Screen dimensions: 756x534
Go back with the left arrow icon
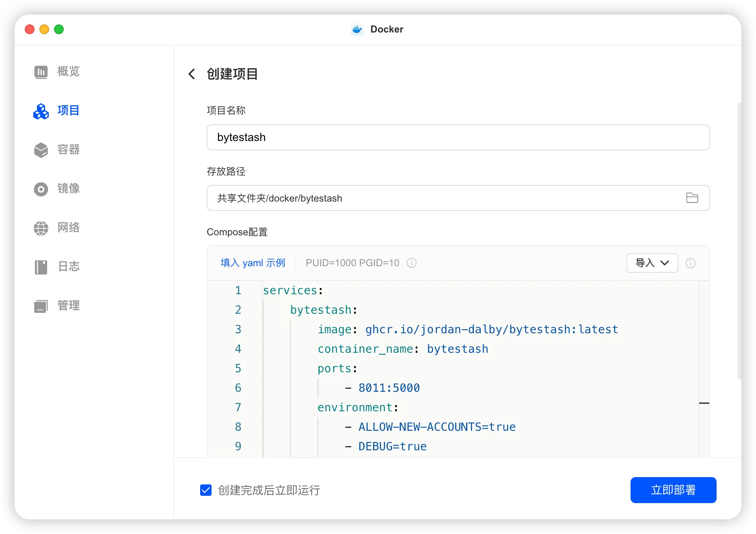point(192,74)
